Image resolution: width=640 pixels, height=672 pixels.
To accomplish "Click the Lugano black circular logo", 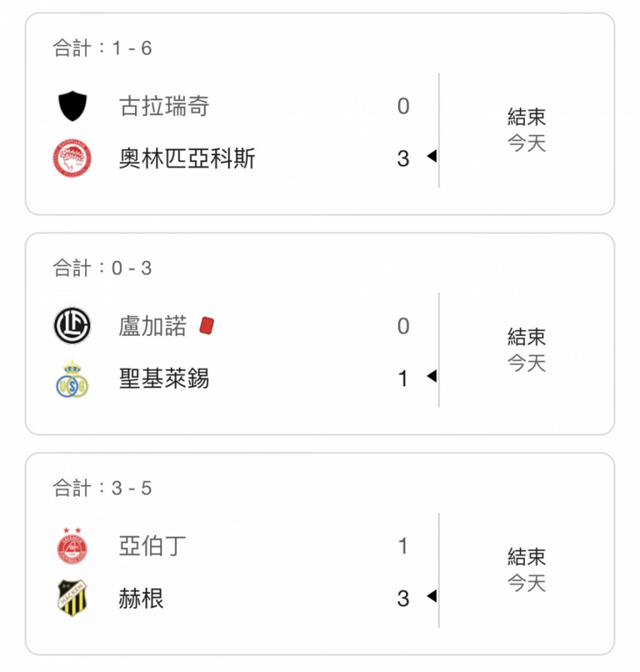I will tap(72, 325).
